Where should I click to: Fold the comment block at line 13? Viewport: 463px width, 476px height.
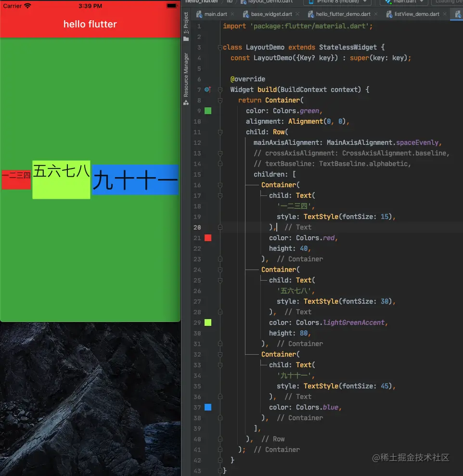(x=220, y=153)
